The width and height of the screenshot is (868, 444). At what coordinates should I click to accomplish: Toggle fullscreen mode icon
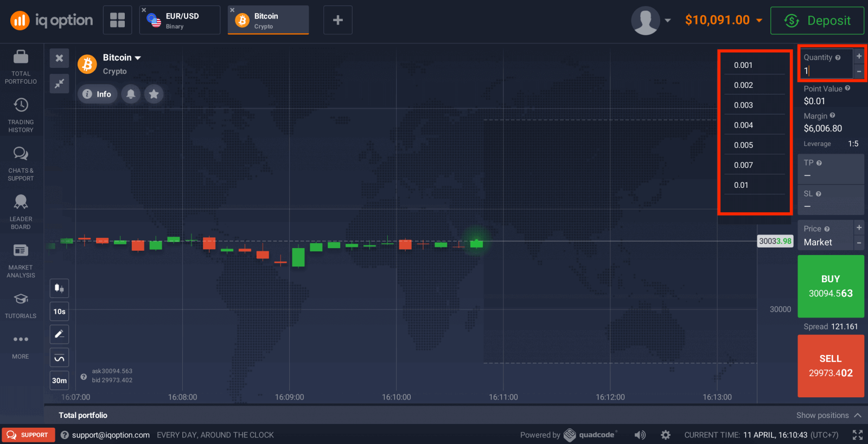857,435
